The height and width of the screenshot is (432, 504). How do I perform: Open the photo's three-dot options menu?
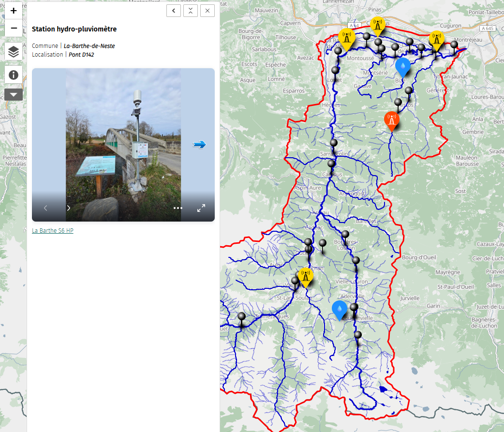point(178,208)
